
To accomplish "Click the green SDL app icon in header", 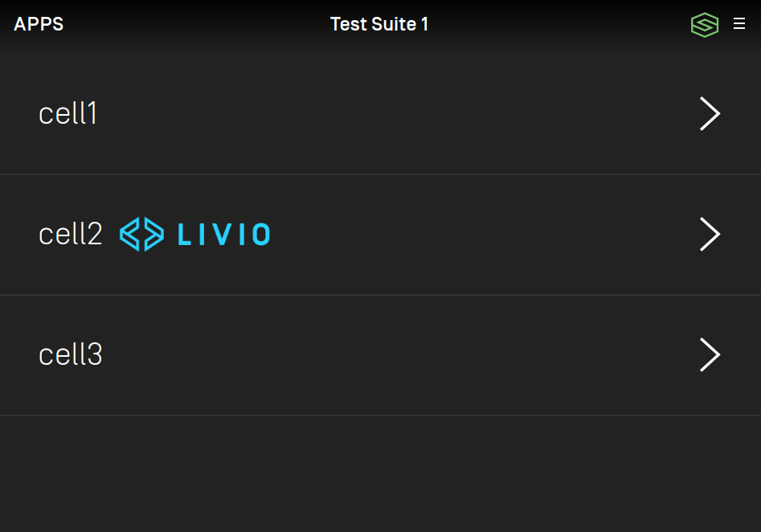I will coord(704,25).
